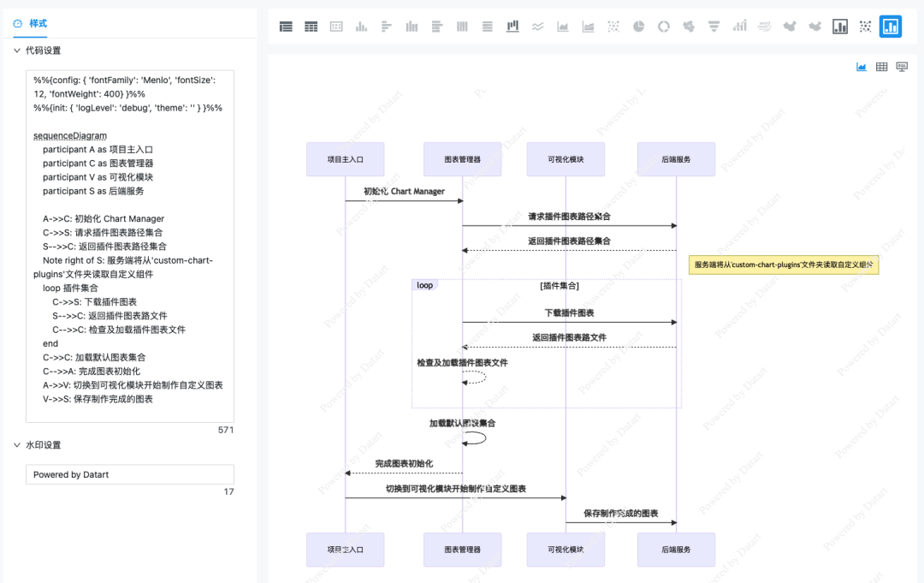This screenshot has height=583, width=924.
Task: Click the '保存制作完成的图表' message label
Action: [621, 514]
